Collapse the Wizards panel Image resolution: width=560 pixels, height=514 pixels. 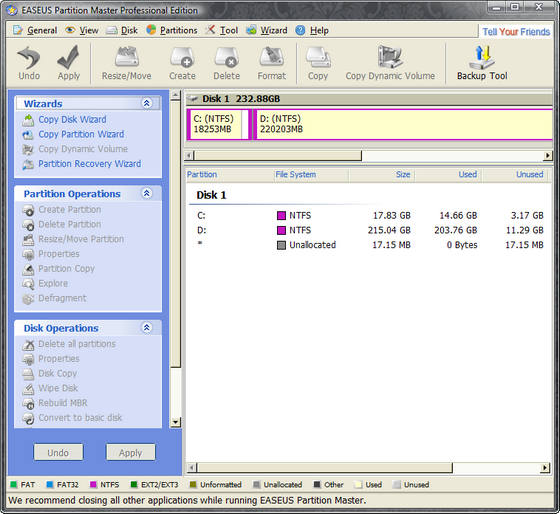[146, 103]
